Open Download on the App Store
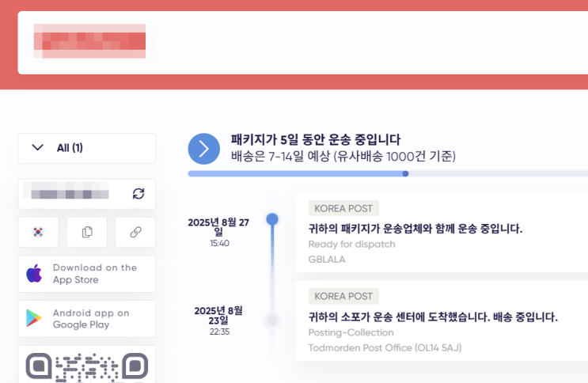The width and height of the screenshot is (588, 383). [x=86, y=275]
